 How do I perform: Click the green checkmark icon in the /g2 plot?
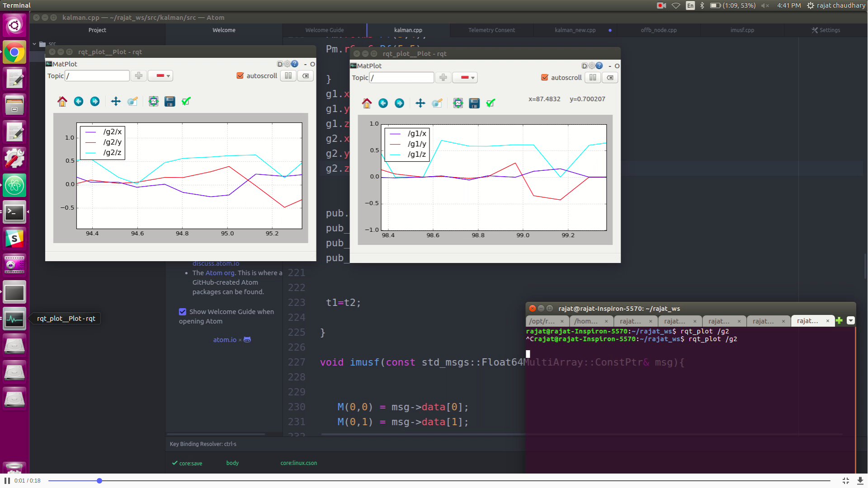click(186, 102)
